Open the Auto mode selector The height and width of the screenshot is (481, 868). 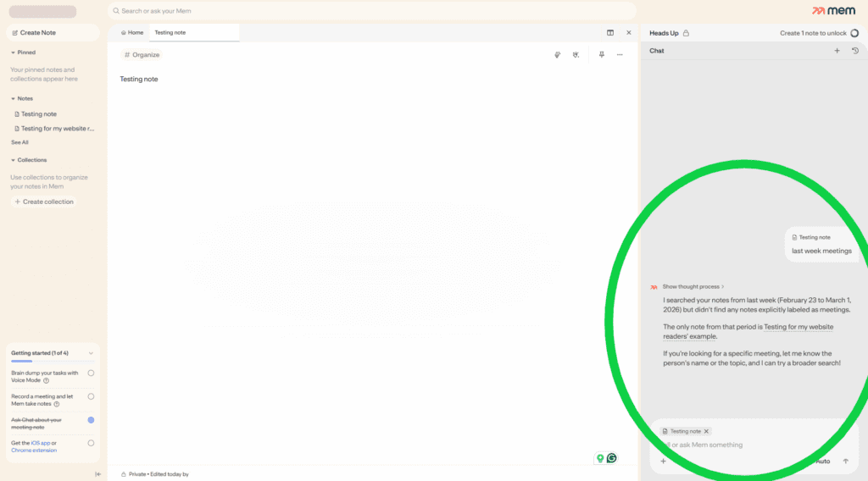click(822, 461)
